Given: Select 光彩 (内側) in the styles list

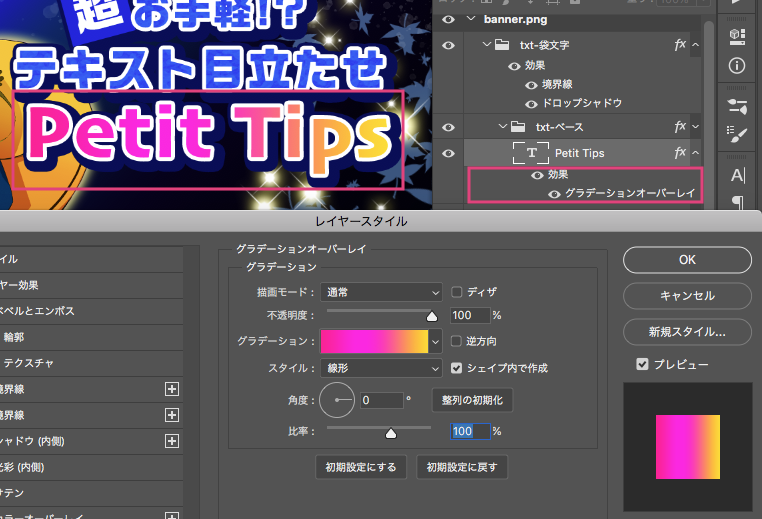Looking at the screenshot, I should click(x=91, y=467).
